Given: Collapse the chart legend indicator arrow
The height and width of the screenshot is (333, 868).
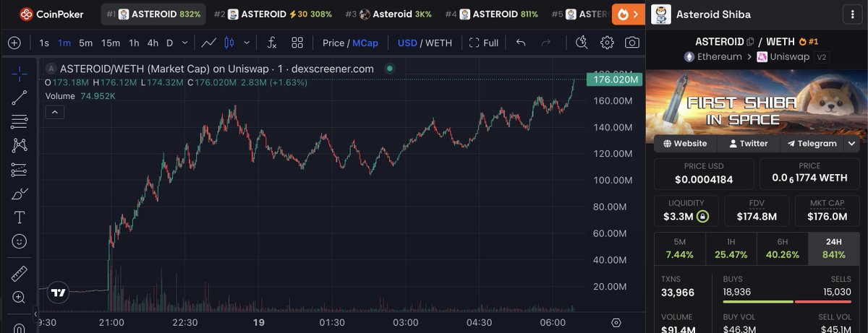Looking at the screenshot, I should (x=55, y=111).
